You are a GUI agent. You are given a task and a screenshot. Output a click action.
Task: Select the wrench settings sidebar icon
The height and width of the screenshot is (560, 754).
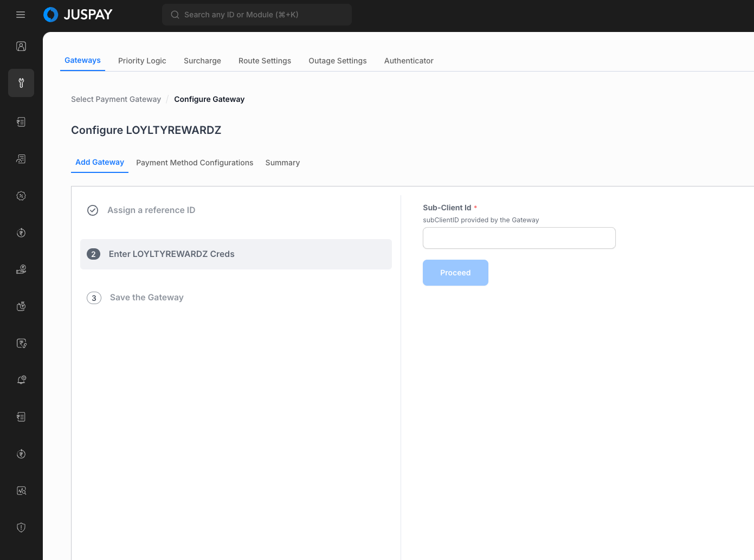(x=21, y=83)
